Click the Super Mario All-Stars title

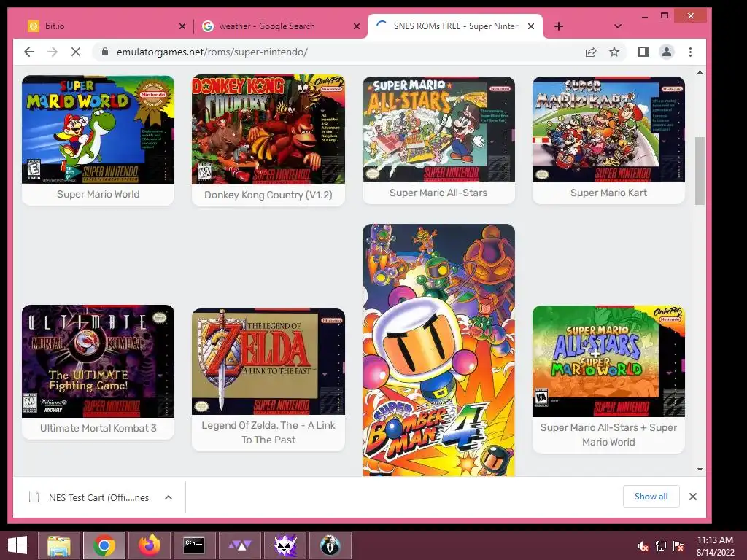click(x=438, y=192)
